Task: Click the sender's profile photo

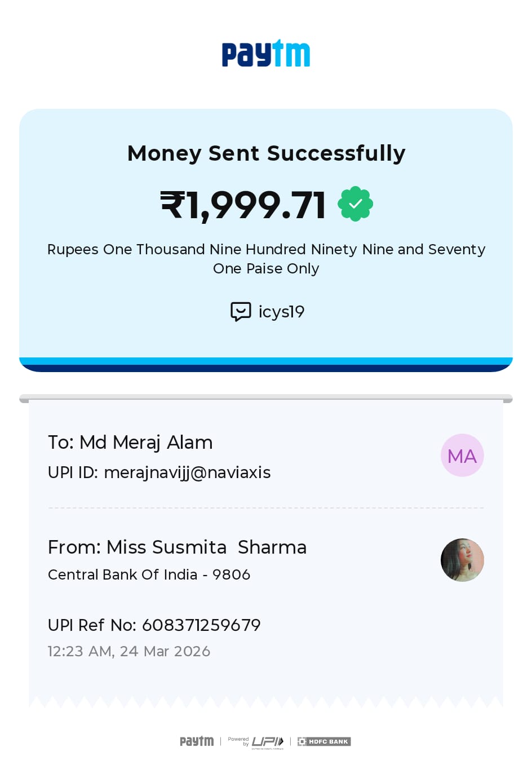Action: coord(462,560)
